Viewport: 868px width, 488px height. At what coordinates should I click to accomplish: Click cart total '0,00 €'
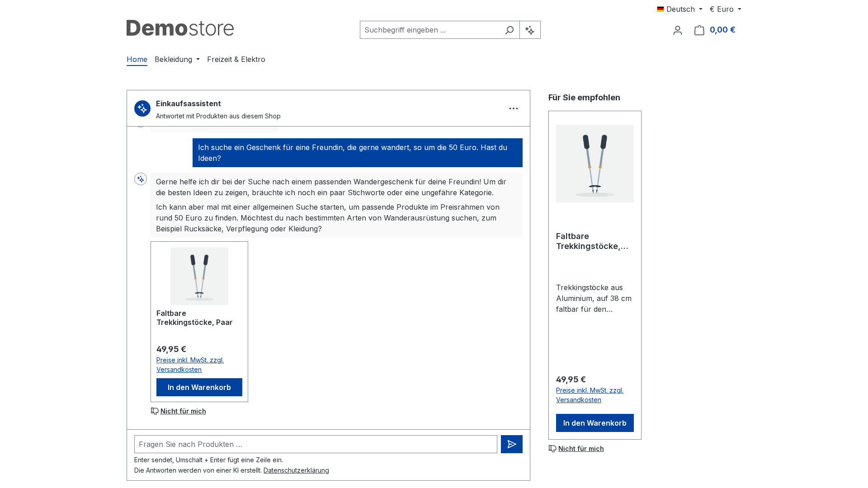pos(722,30)
